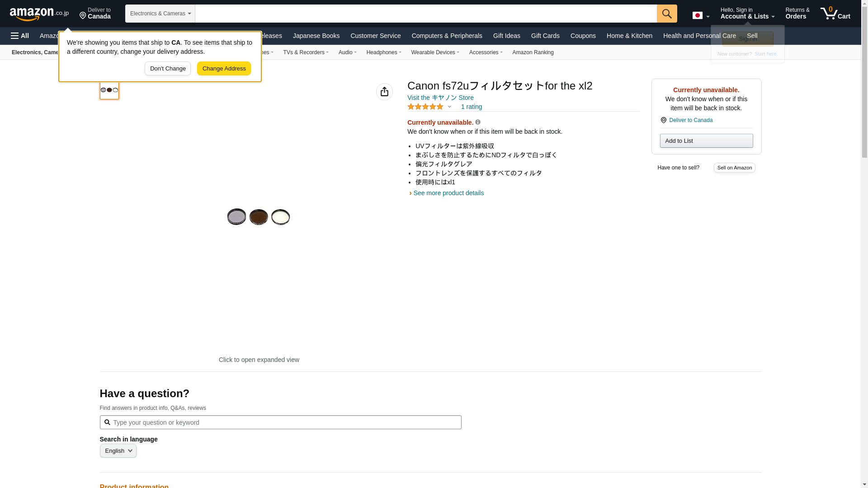Click the info icon next to Currently unavailable
Image resolution: width=868 pixels, height=488 pixels.
[x=478, y=122]
